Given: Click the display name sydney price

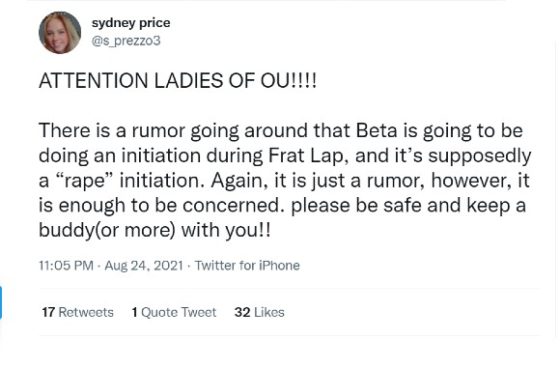Looking at the screenshot, I should coord(131,23).
